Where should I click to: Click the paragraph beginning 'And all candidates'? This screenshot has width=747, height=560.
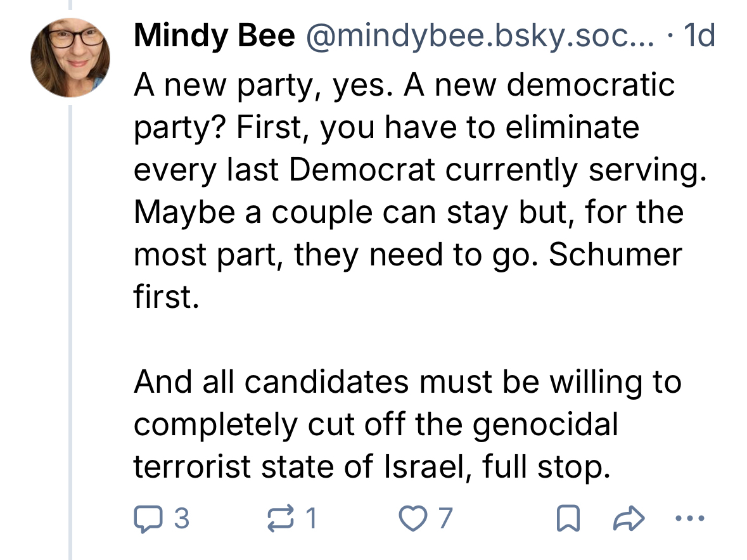pyautogui.click(x=405, y=426)
